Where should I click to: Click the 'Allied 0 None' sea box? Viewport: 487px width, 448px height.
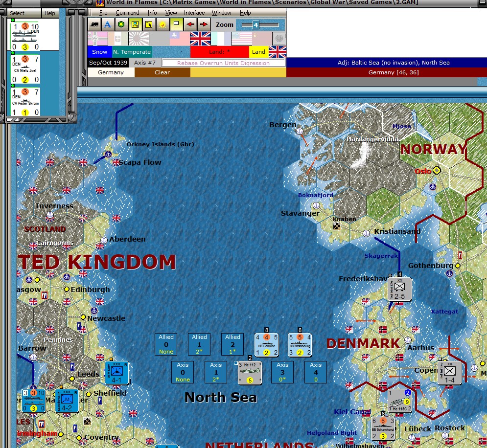[166, 344]
